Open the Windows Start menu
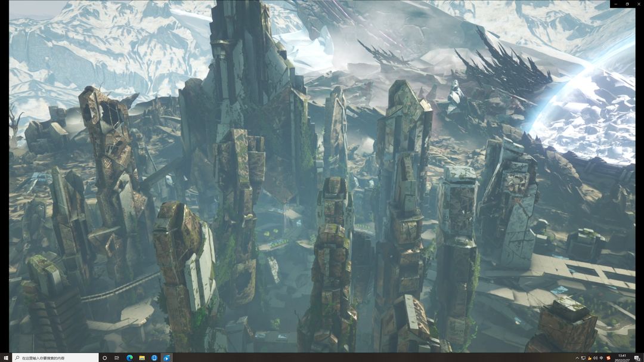 (x=6, y=358)
